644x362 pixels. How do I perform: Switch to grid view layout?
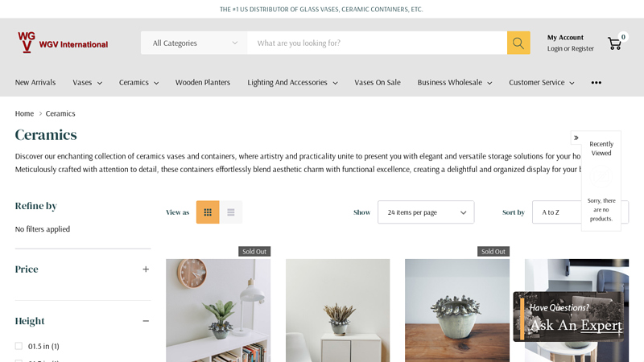pyautogui.click(x=208, y=212)
